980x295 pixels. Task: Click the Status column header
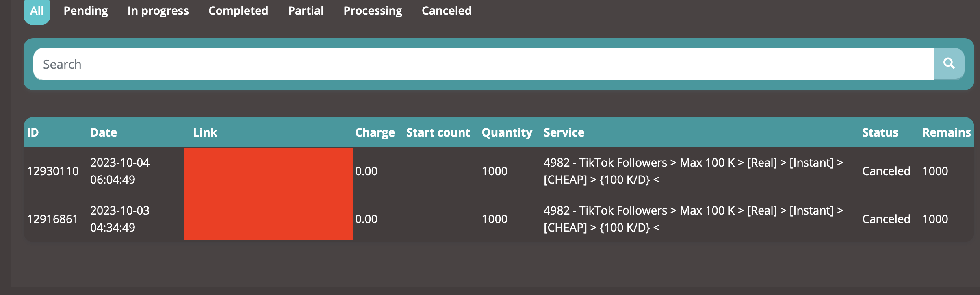(x=880, y=132)
